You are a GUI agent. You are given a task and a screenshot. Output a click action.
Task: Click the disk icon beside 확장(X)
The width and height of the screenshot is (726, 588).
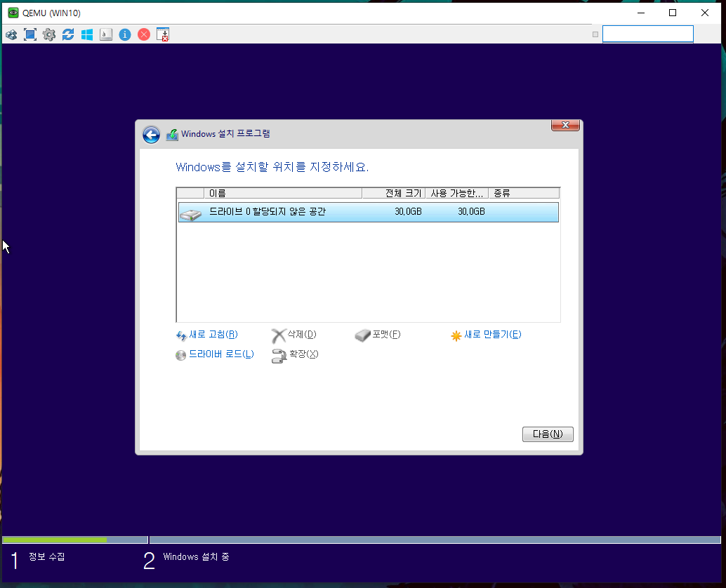click(x=279, y=356)
